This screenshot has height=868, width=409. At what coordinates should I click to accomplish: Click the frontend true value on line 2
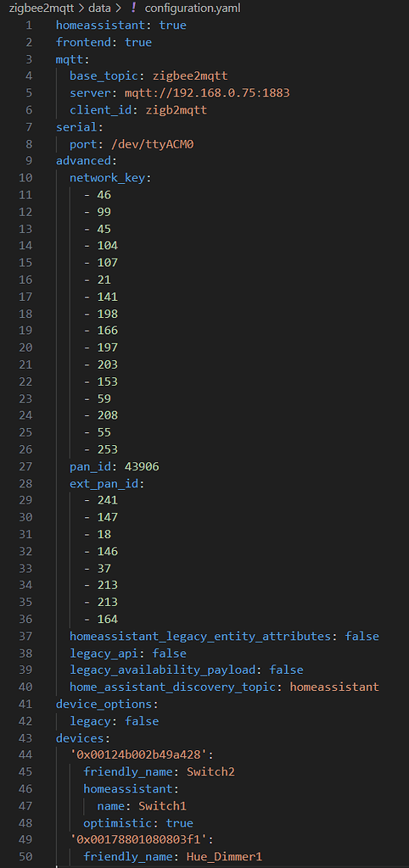click(138, 42)
